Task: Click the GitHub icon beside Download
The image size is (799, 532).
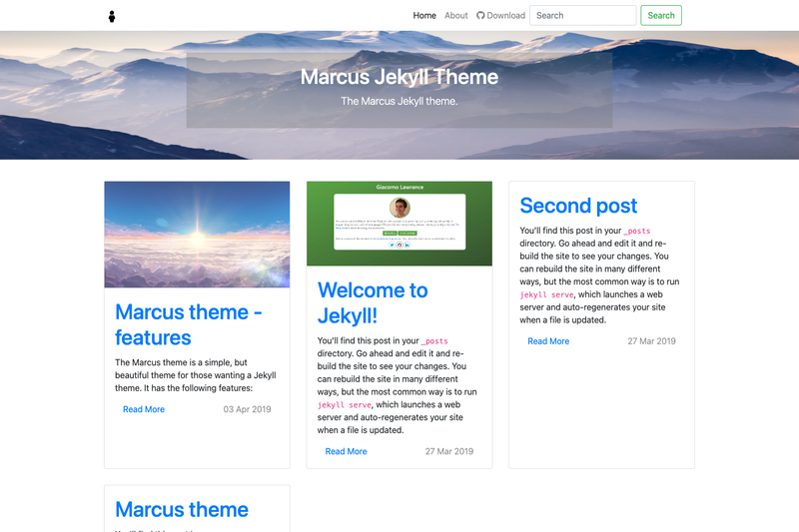Action: pos(480,15)
